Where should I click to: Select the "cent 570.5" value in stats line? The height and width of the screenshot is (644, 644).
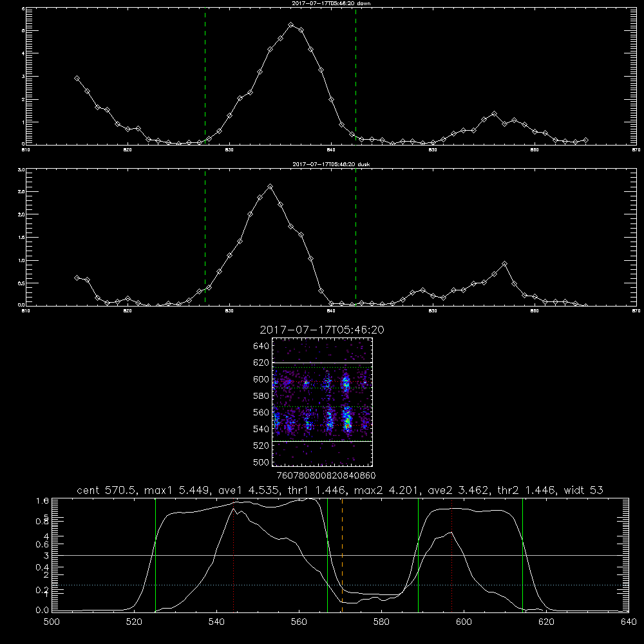tap(108, 490)
